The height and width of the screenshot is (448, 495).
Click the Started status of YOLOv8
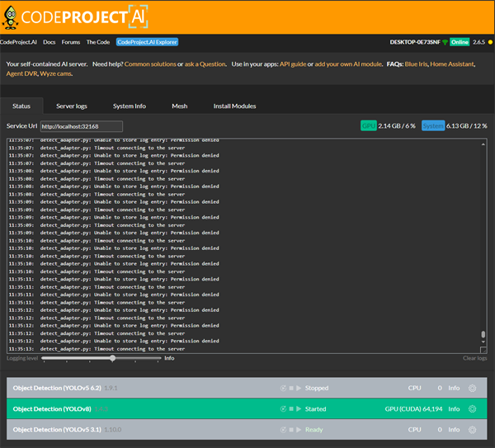[x=315, y=409]
